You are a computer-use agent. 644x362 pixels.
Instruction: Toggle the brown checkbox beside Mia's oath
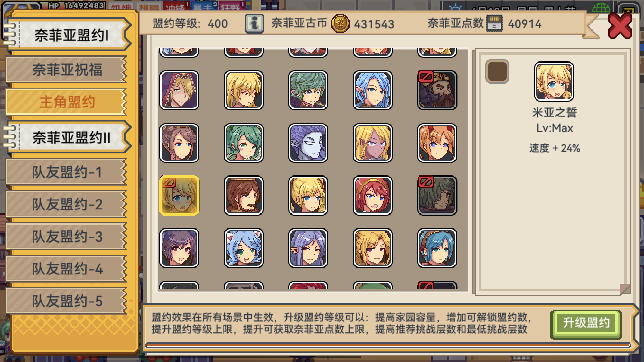[x=497, y=71]
